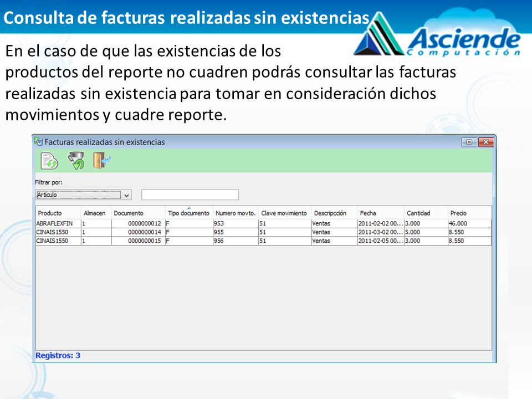Select document 0000000015 cell
The width and height of the screenshot is (532, 399).
(x=139, y=241)
